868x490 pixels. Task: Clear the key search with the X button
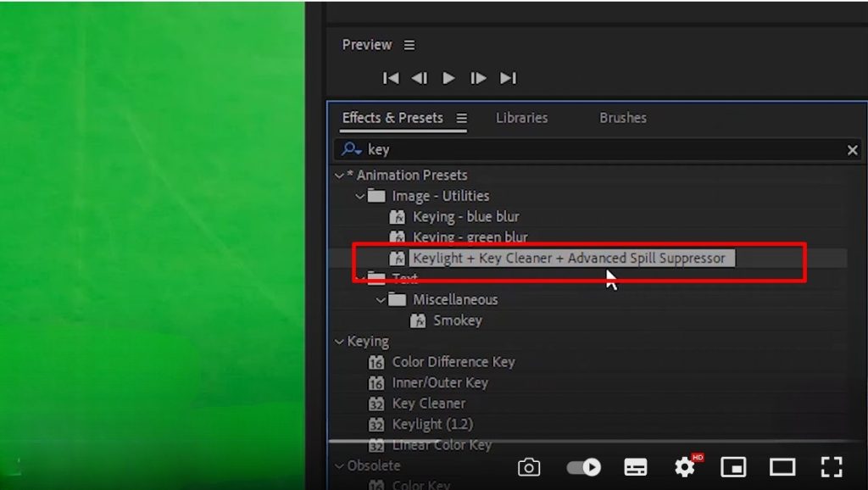(853, 150)
